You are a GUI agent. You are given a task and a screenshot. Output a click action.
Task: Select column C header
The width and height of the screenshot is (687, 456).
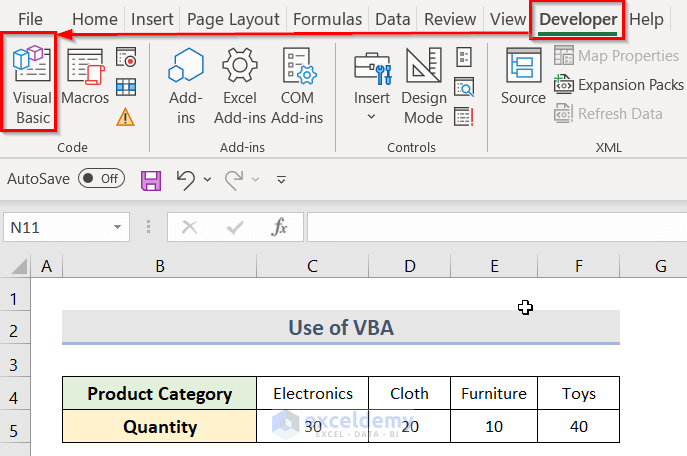pyautogui.click(x=312, y=265)
